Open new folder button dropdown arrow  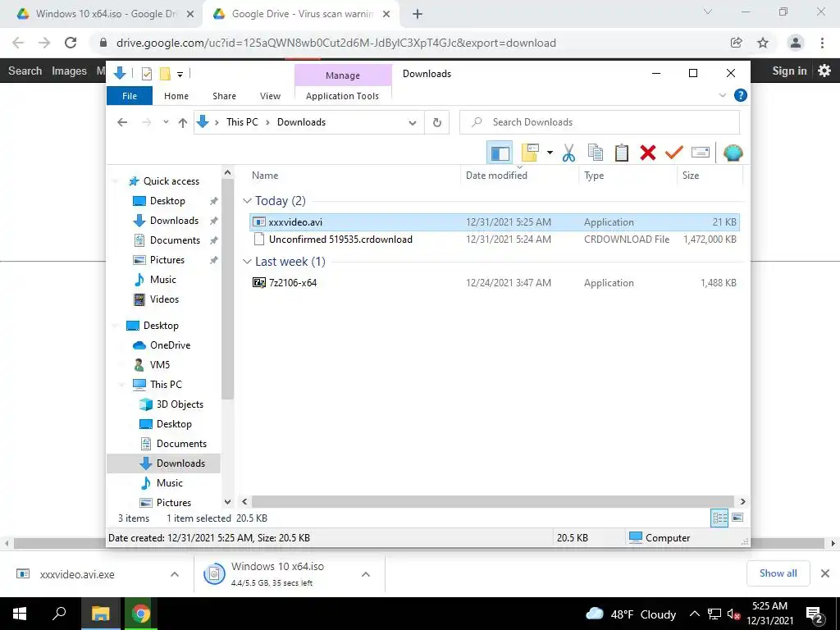tap(550, 153)
